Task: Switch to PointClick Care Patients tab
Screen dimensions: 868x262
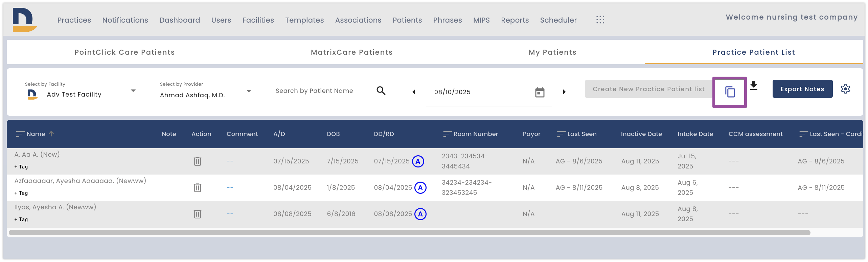Action: click(x=125, y=52)
